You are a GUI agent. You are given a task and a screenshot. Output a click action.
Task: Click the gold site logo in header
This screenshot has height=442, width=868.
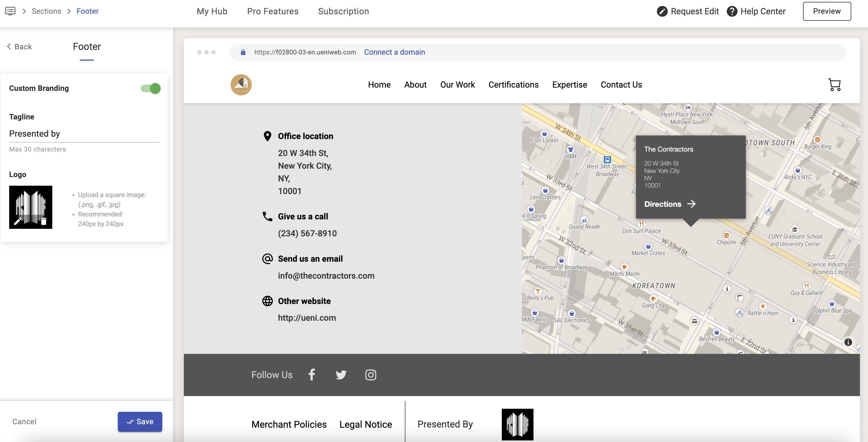(x=241, y=85)
